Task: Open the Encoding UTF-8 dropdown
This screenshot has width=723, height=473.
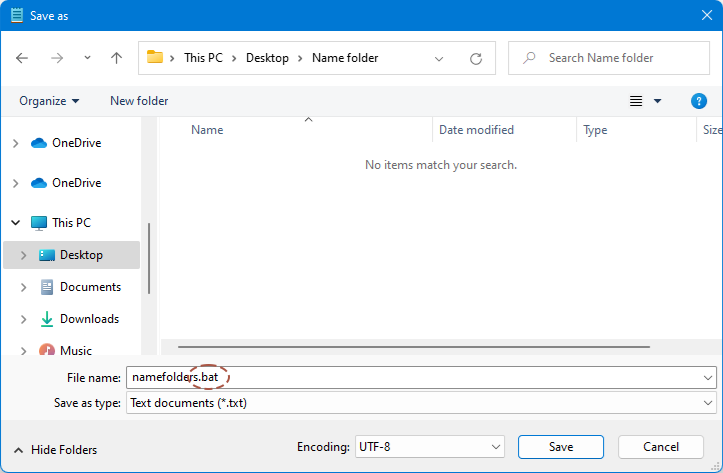Action: point(496,446)
